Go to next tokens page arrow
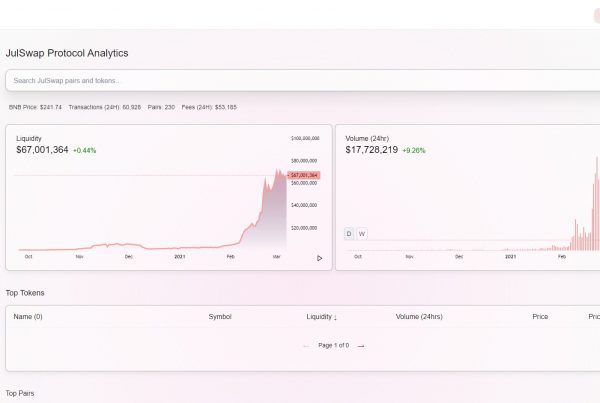Viewport: 600px width, 403px height. click(x=361, y=346)
